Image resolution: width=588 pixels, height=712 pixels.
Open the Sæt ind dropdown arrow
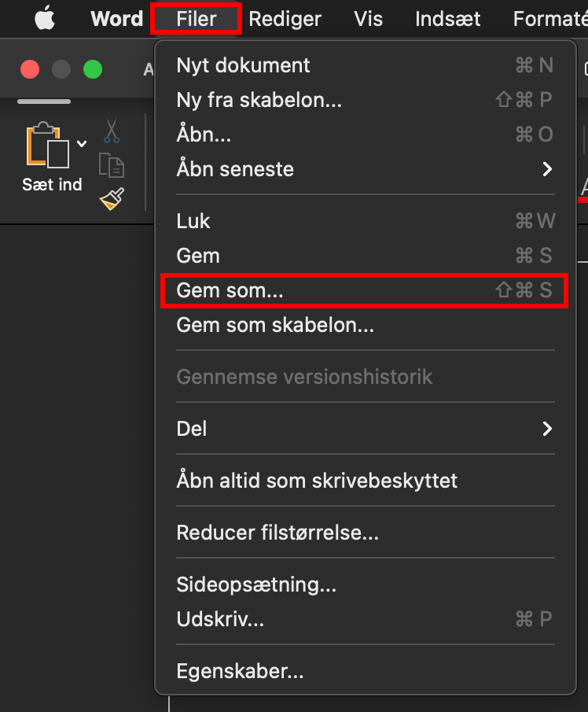pyautogui.click(x=82, y=143)
